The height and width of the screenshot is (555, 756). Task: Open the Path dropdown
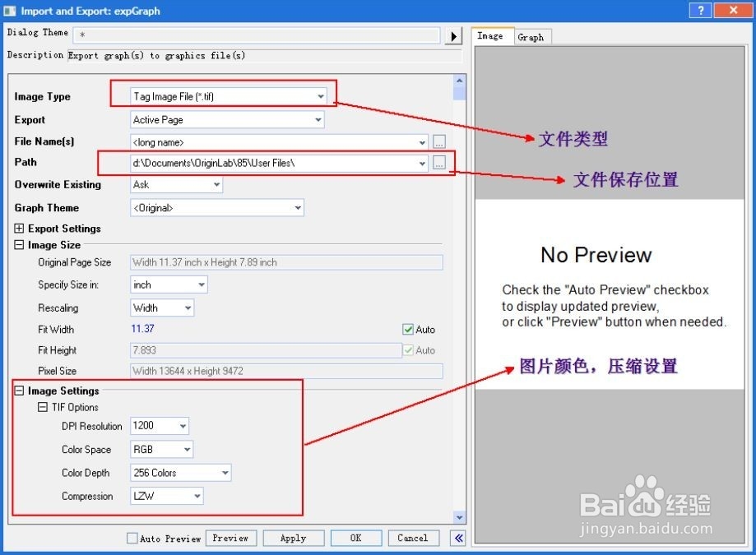[279, 164]
